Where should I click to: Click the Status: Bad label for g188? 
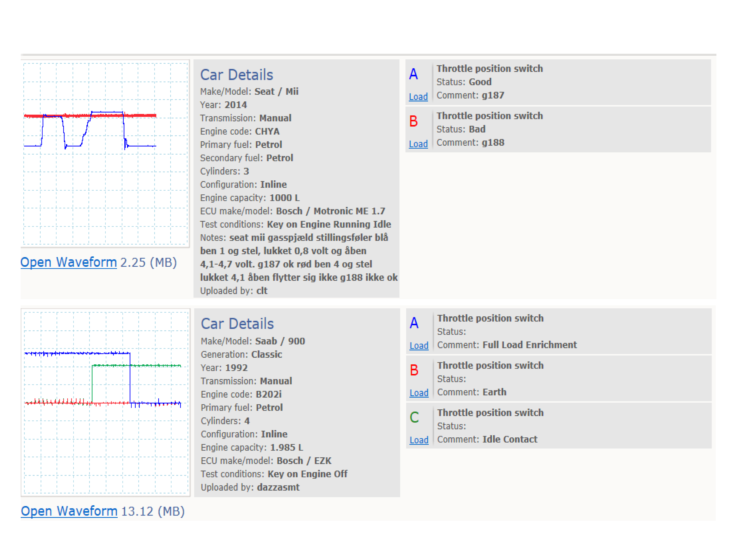pyautogui.click(x=461, y=129)
